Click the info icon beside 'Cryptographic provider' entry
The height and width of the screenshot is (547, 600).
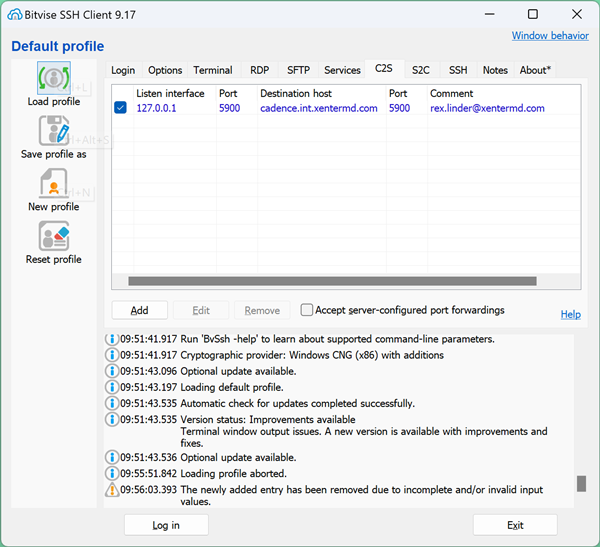(112, 355)
